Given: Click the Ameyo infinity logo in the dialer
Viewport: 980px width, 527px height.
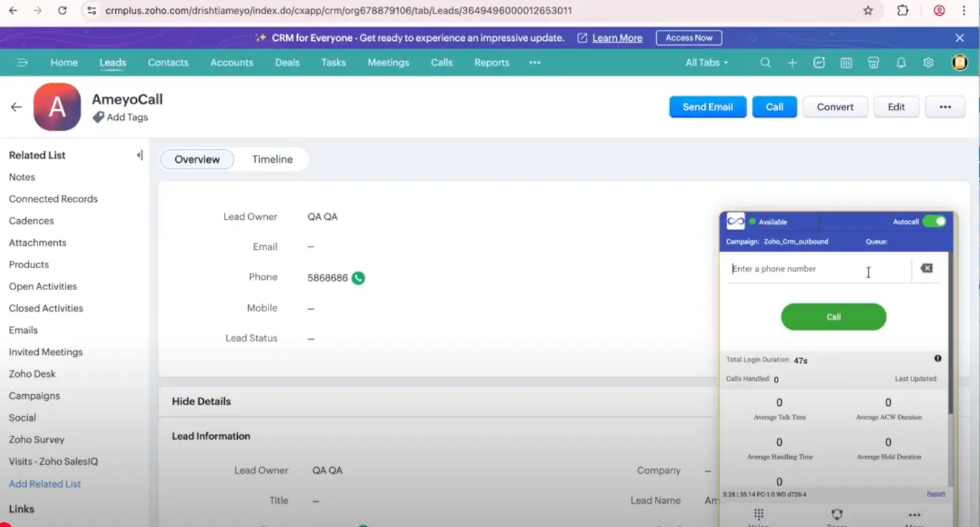Looking at the screenshot, I should point(735,221).
